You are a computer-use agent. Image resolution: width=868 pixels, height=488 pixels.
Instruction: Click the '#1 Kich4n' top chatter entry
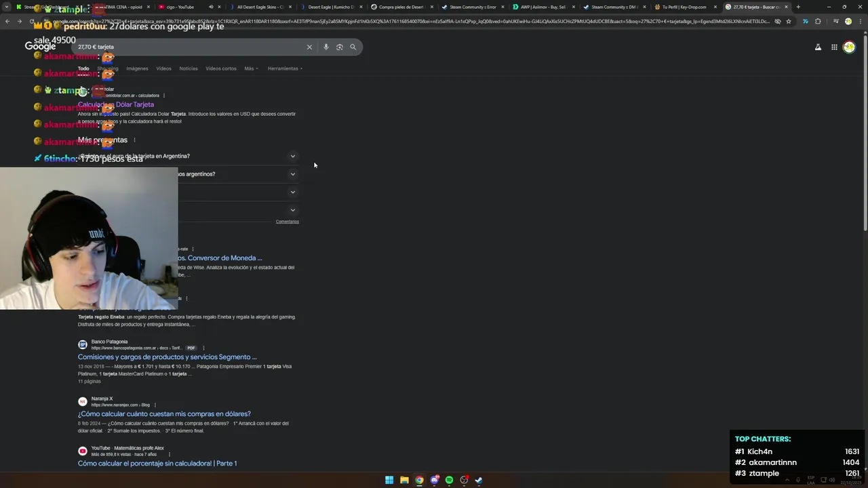[797, 451]
